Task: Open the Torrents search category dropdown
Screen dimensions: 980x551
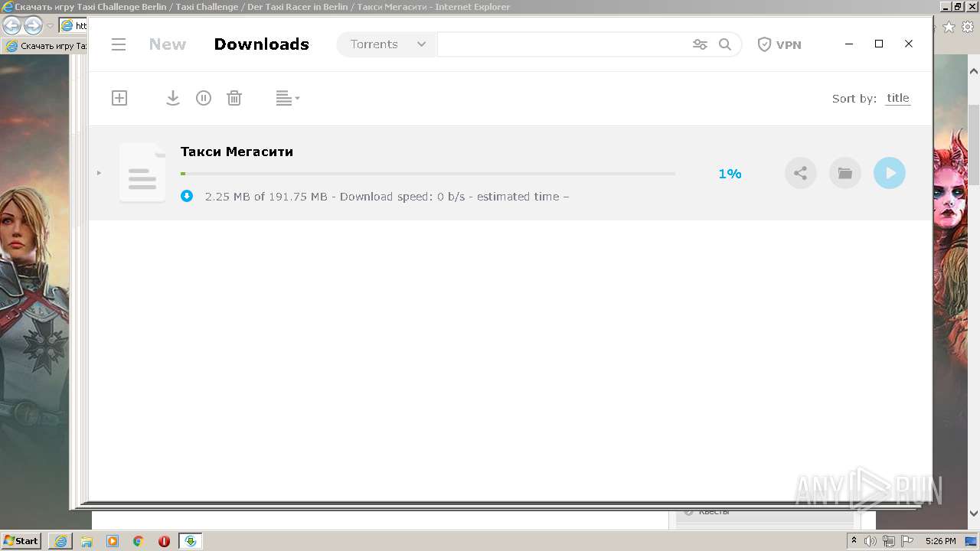Action: pos(387,44)
